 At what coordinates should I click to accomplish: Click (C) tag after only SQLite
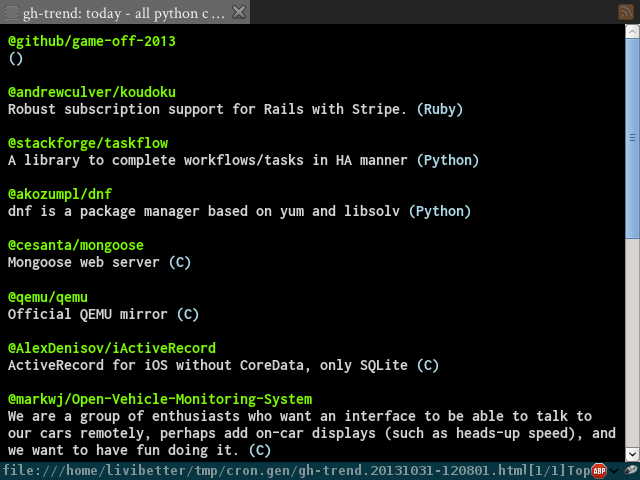(x=428, y=365)
